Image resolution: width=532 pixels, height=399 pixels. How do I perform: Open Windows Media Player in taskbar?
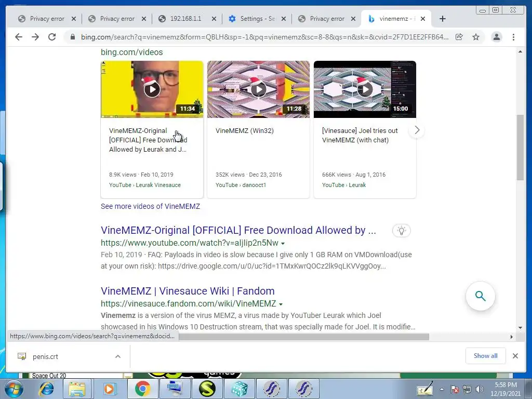point(110,389)
